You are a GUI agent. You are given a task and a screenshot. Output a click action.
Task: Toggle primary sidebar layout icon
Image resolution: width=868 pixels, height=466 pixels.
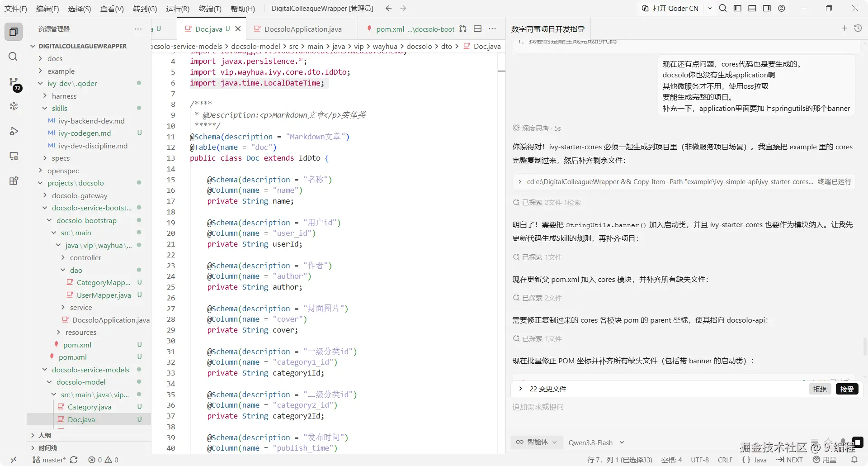pos(737,8)
